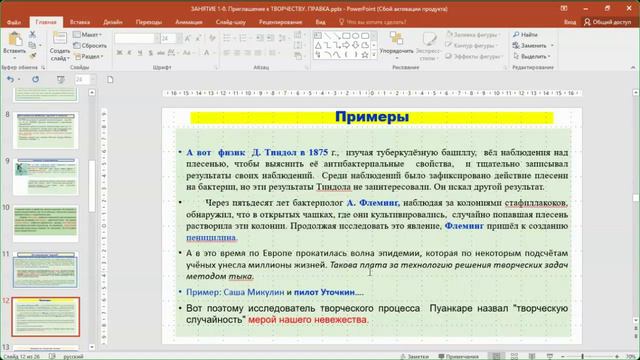Switch to slide sorter view icon

click(x=514, y=356)
